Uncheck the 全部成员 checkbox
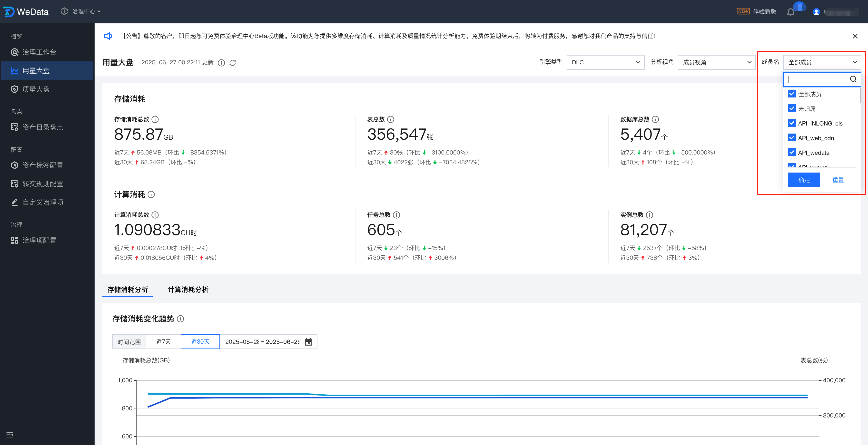This screenshot has height=445, width=868. tap(792, 94)
